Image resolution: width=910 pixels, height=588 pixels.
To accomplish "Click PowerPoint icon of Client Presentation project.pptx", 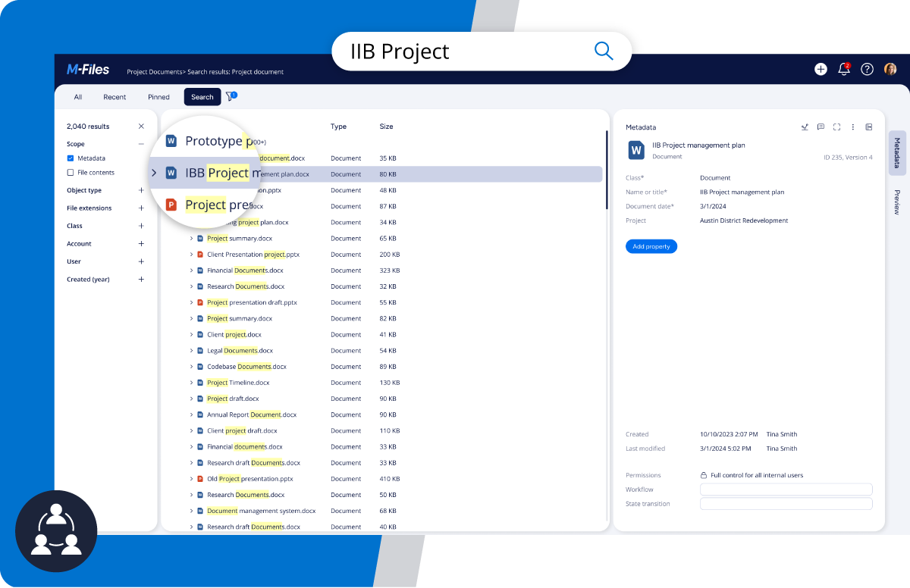I will (x=200, y=255).
